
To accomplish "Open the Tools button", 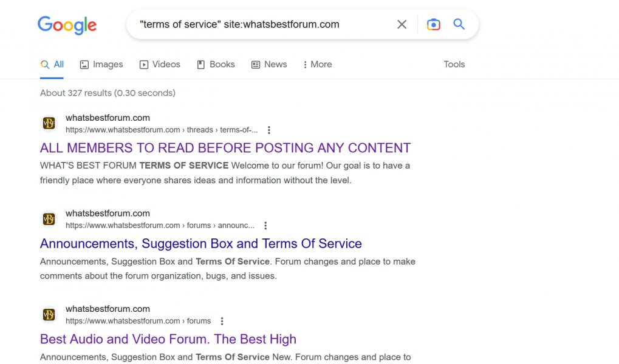I will tap(454, 64).
